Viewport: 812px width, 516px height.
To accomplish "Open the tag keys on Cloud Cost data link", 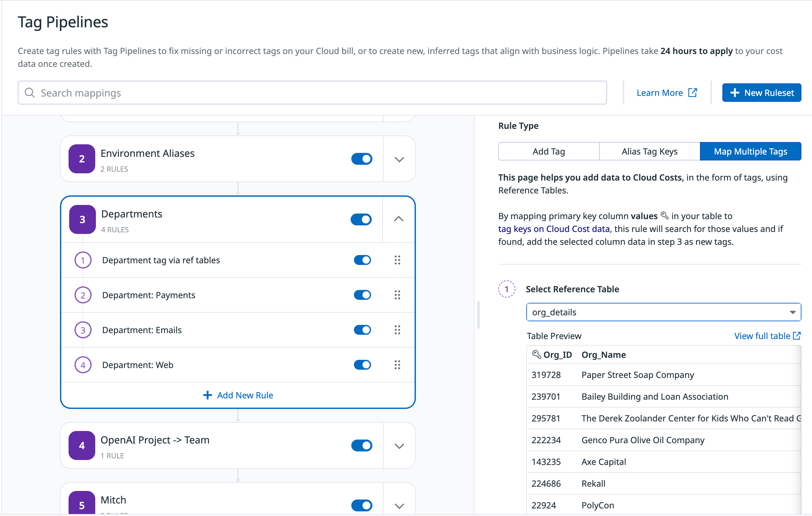I will click(554, 229).
